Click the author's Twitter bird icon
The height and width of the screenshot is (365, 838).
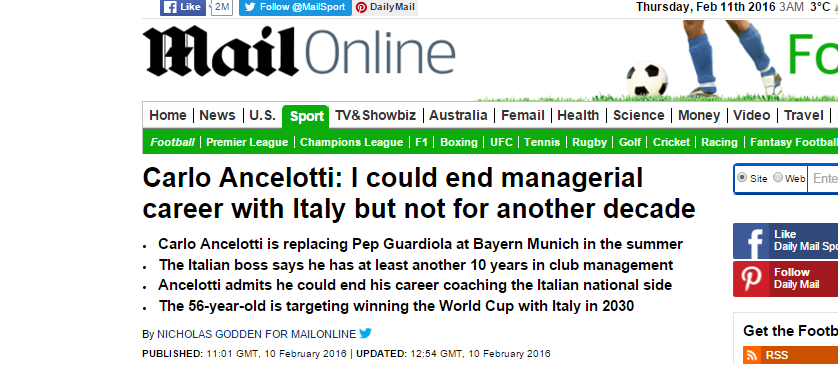(x=366, y=333)
